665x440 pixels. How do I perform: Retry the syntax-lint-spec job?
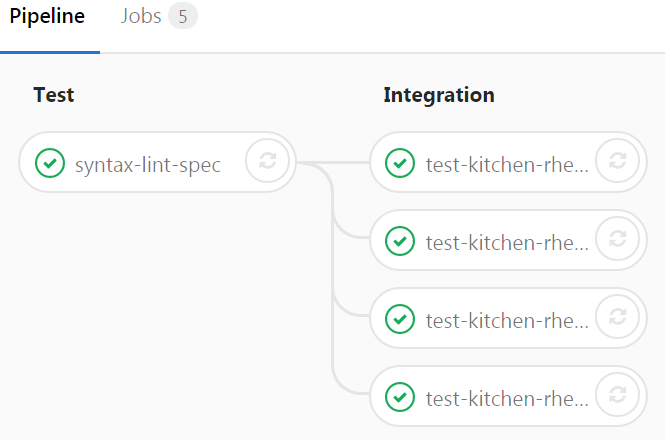tap(267, 161)
